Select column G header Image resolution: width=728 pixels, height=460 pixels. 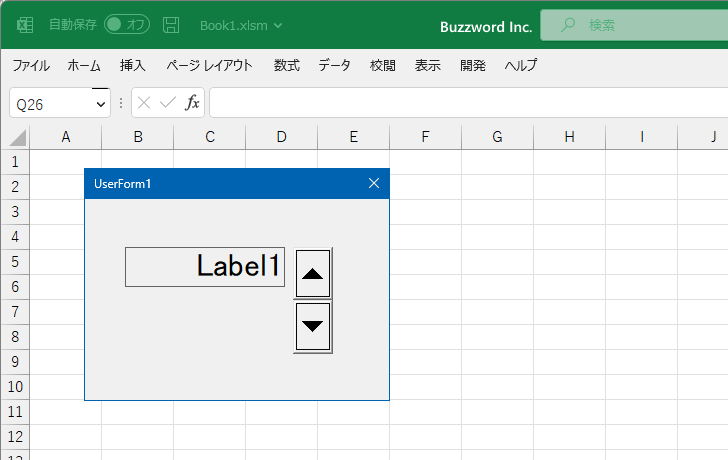tap(498, 137)
